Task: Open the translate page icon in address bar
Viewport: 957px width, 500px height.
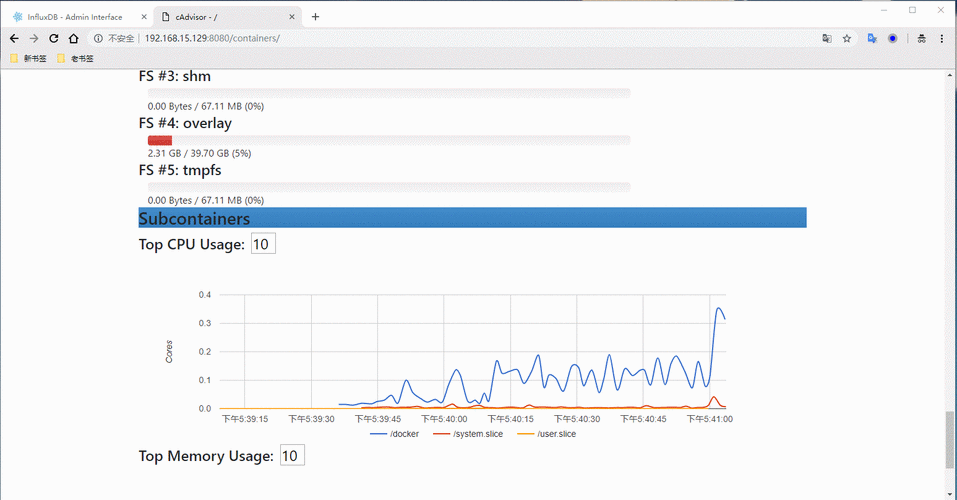Action: click(827, 38)
